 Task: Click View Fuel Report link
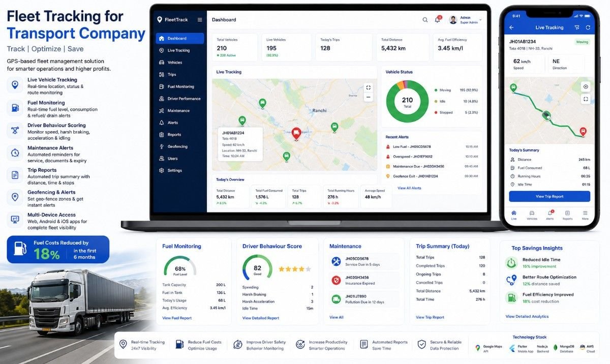click(177, 318)
